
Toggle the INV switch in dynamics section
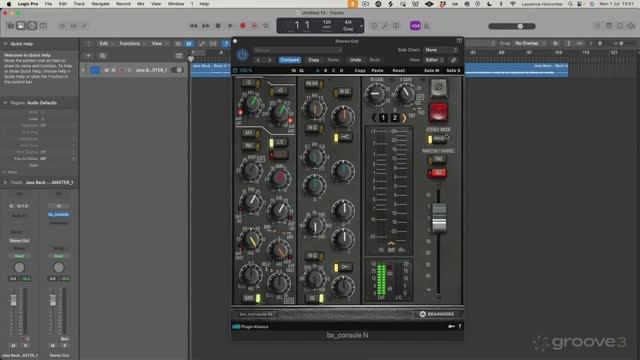click(x=250, y=146)
